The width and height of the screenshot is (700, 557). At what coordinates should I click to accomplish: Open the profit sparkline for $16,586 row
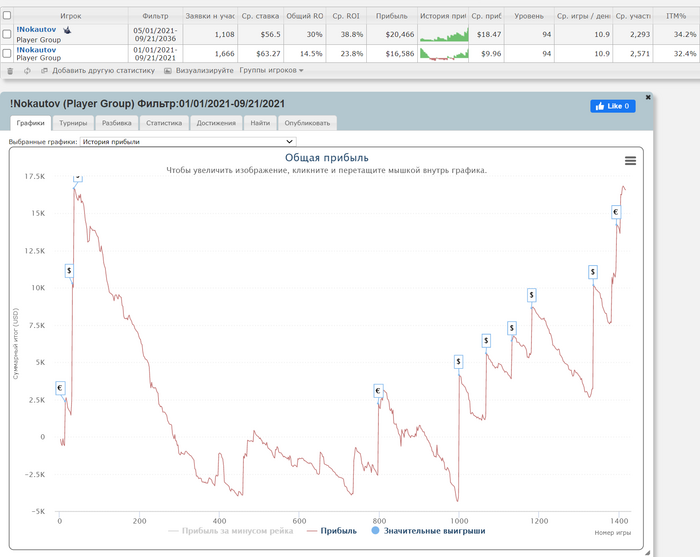pyautogui.click(x=444, y=54)
